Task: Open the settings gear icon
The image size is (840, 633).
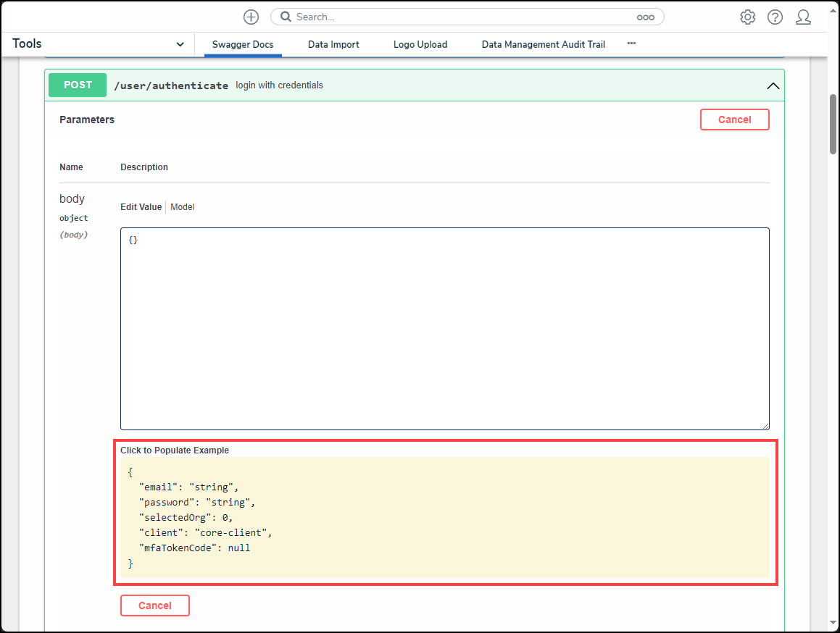Action: (747, 17)
